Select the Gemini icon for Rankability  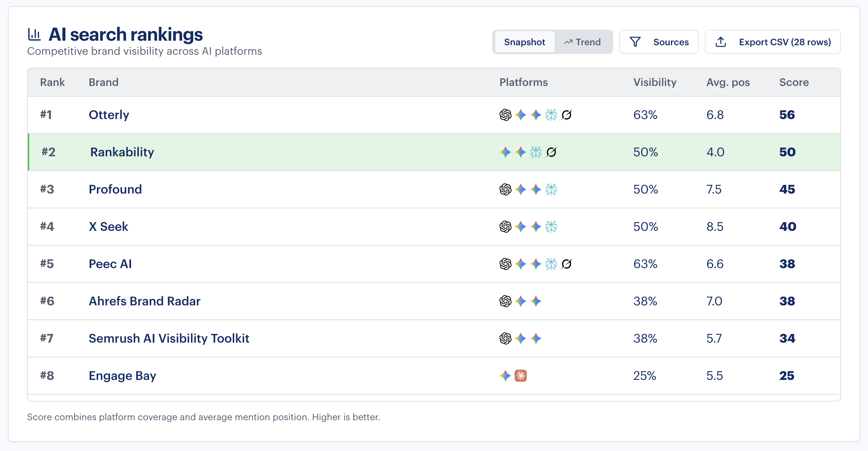point(506,152)
